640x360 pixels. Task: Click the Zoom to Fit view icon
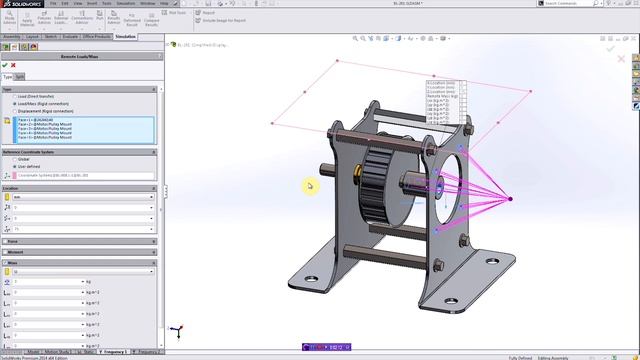[x=355, y=38]
